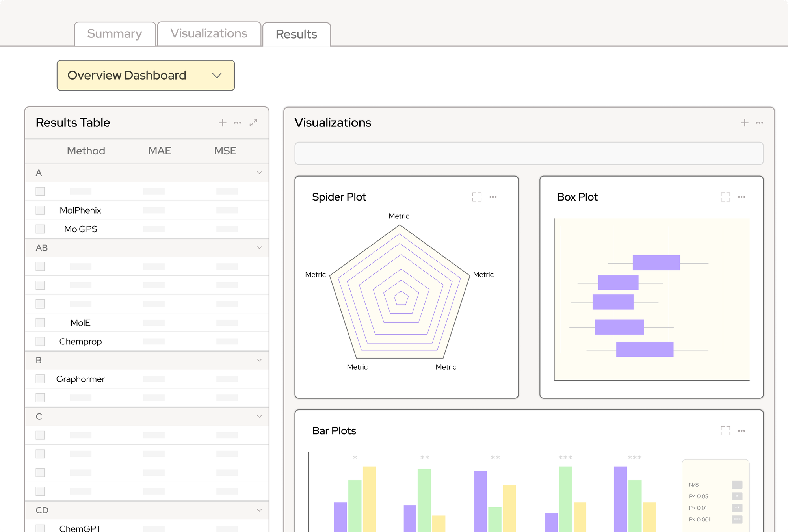Switch to the Summary tab
Viewport: 788px width, 532px height.
point(115,34)
